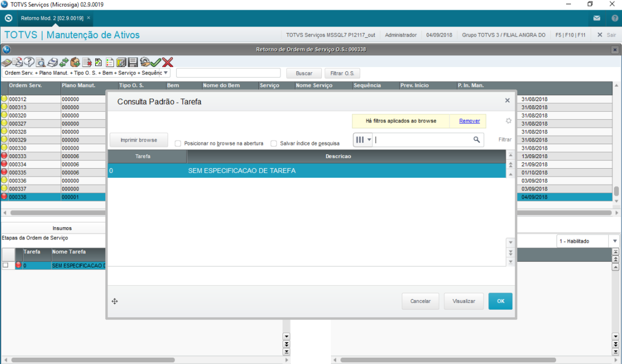This screenshot has height=364, width=622.
Task: Open the 1 - Habilitado dropdown
Action: pyautogui.click(x=615, y=242)
